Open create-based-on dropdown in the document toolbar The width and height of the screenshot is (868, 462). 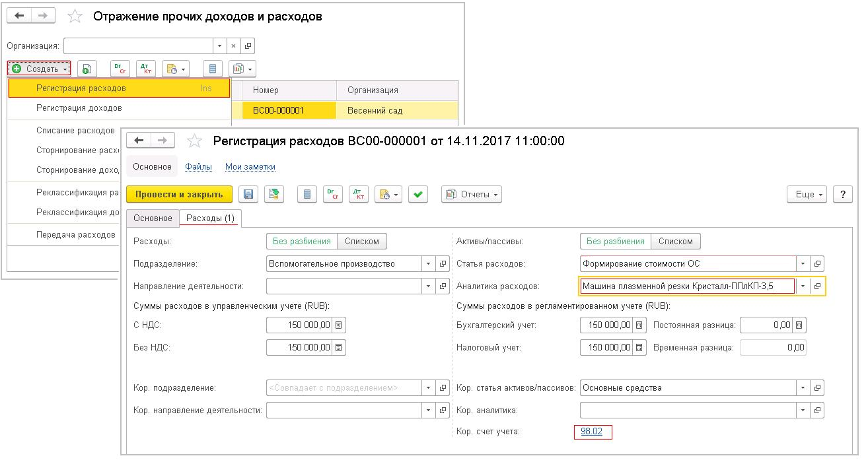(388, 194)
